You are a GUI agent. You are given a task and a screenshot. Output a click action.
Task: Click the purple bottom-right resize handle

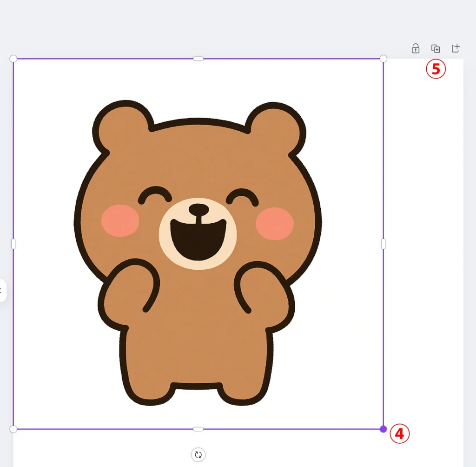click(x=383, y=429)
